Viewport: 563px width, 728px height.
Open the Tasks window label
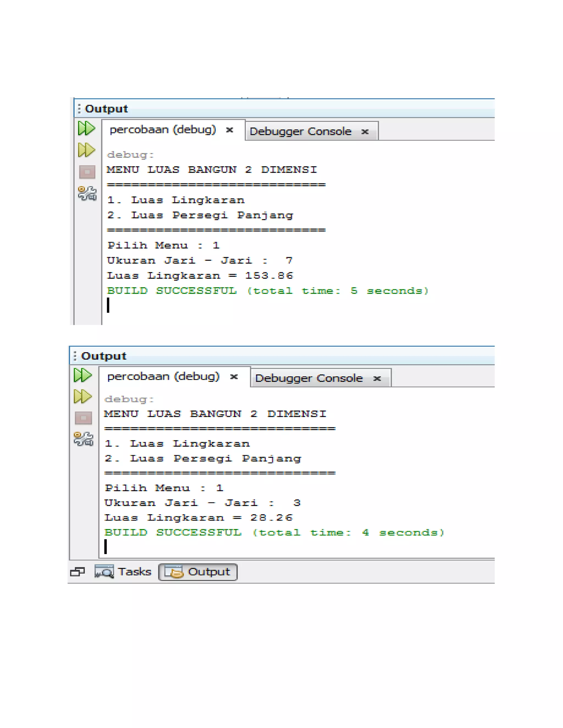tap(135, 572)
